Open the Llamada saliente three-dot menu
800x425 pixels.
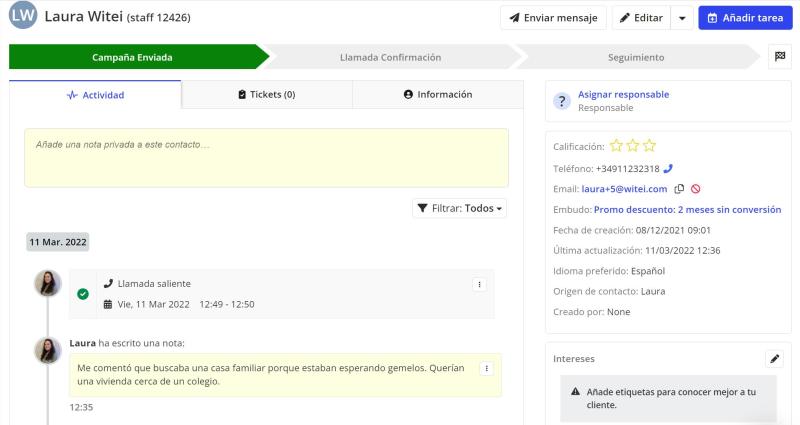pyautogui.click(x=479, y=284)
